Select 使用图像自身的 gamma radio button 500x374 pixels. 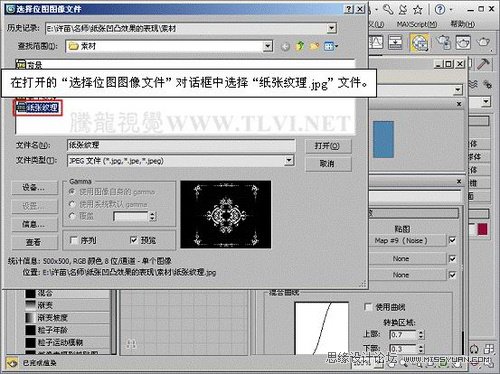coord(72,192)
